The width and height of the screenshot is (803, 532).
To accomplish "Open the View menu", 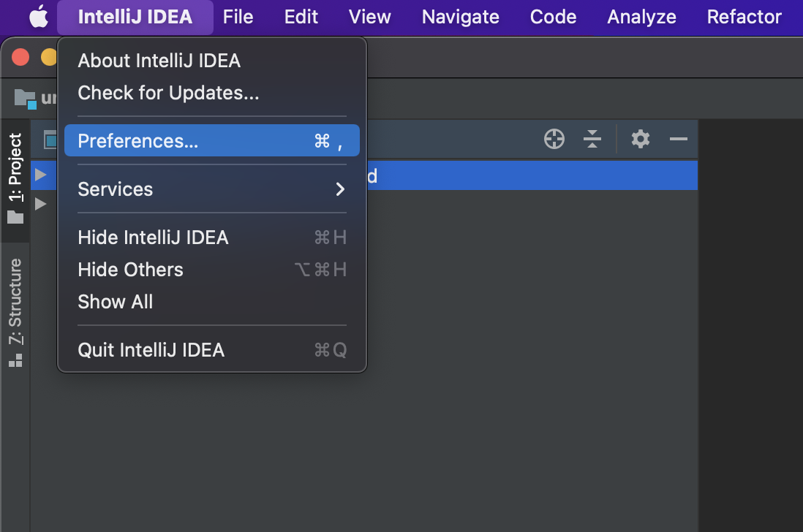I will (370, 17).
